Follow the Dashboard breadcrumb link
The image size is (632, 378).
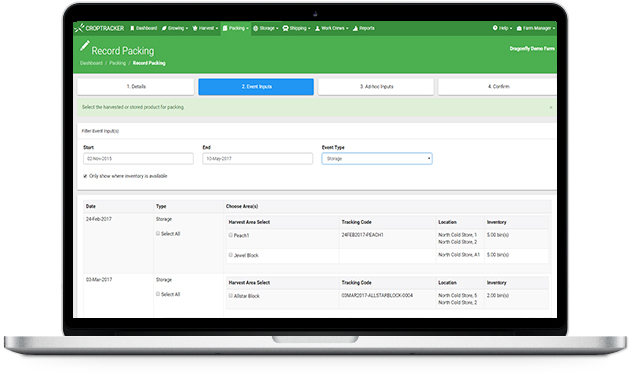[91, 63]
